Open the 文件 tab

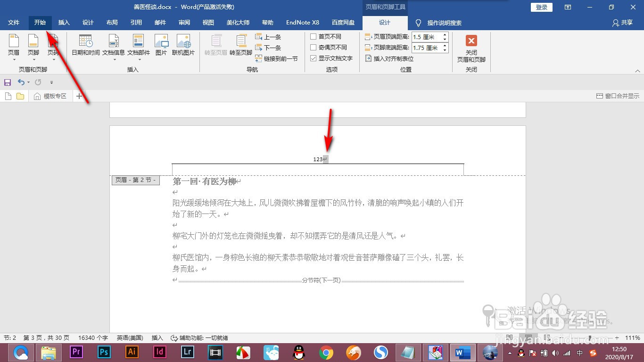[x=14, y=23]
